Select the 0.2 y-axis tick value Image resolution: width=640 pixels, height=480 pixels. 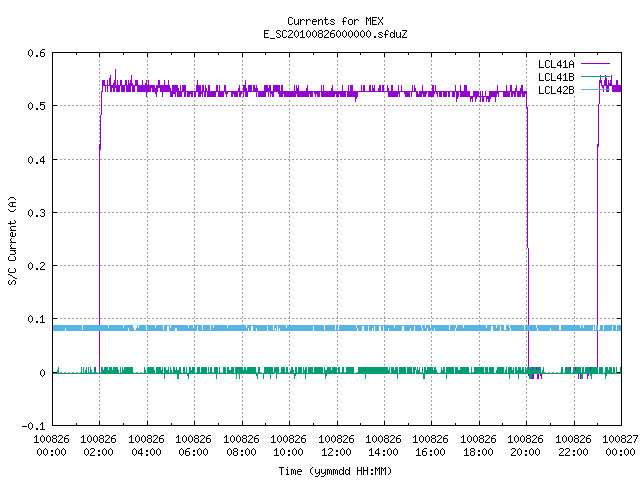[36, 266]
